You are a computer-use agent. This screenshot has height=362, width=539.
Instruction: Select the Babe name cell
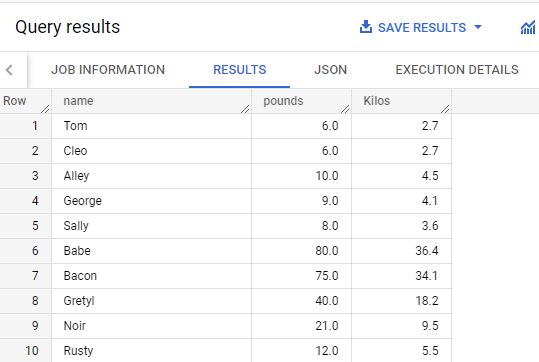(x=152, y=251)
